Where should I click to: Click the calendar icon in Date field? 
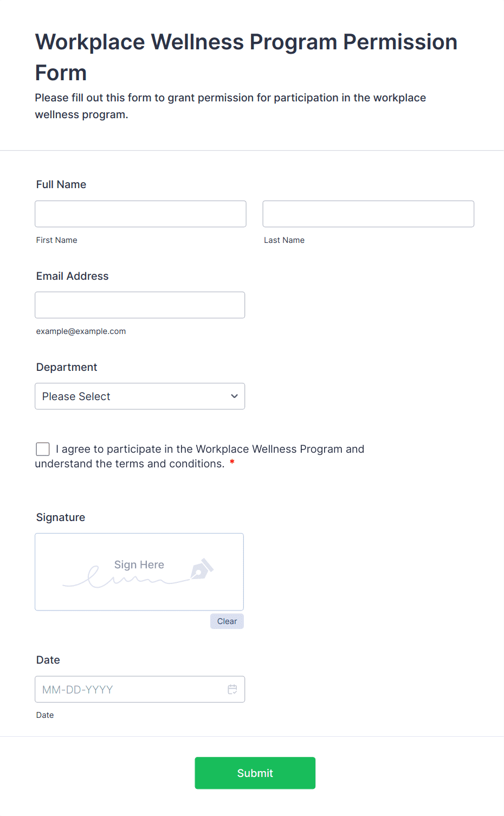coord(232,689)
